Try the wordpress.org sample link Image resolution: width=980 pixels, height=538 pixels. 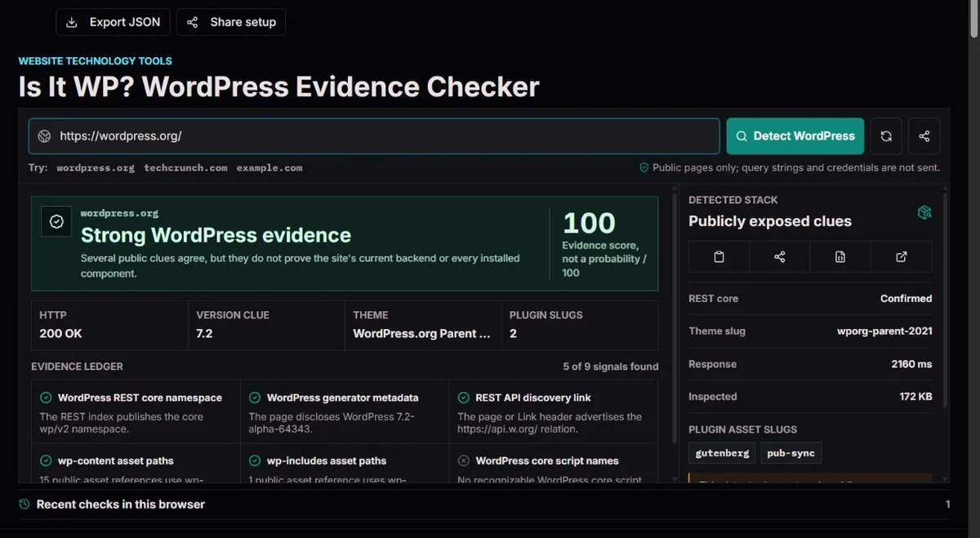(96, 167)
